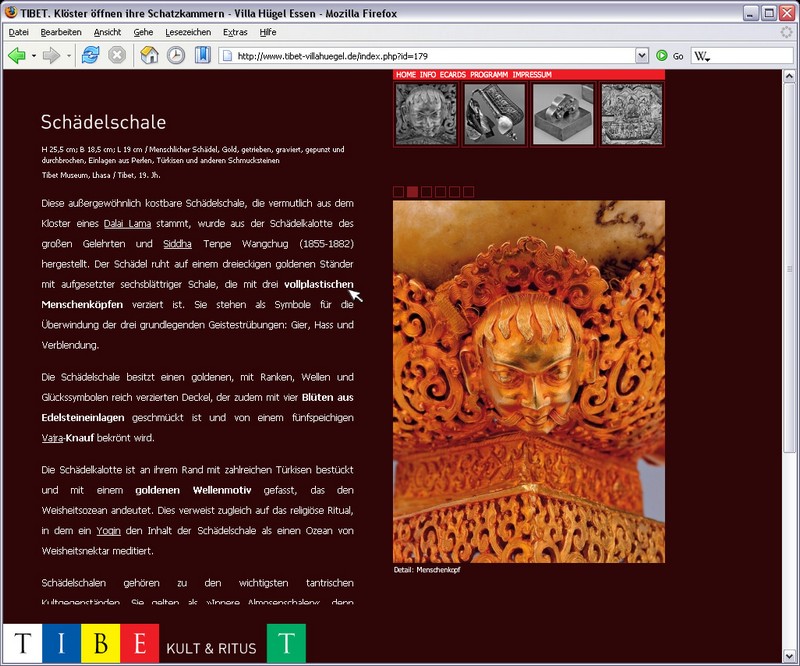This screenshot has height=666, width=800.
Task: Reload the page with the refresh icon
Action: [89, 55]
